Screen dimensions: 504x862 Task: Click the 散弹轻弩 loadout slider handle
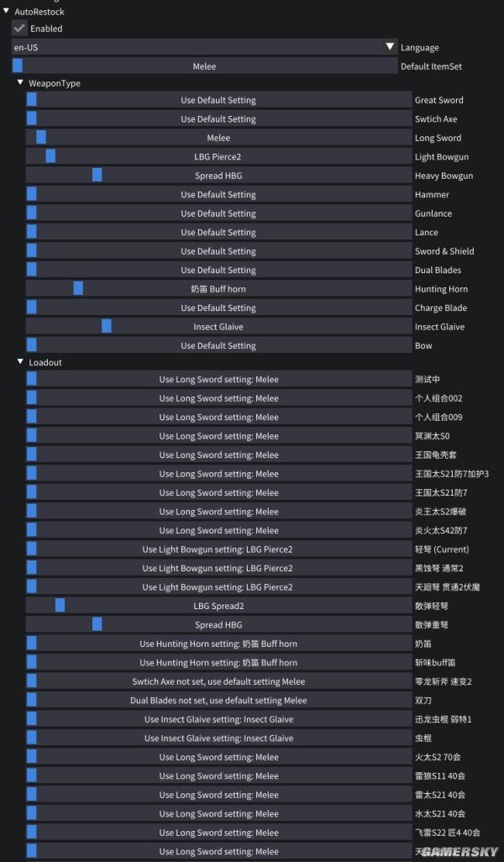60,606
